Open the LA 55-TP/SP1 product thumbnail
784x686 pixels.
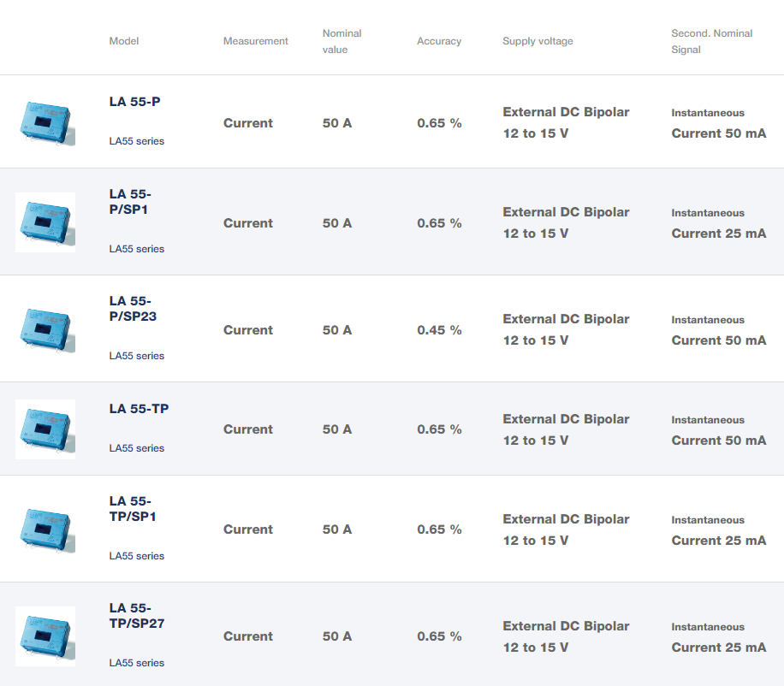45,529
